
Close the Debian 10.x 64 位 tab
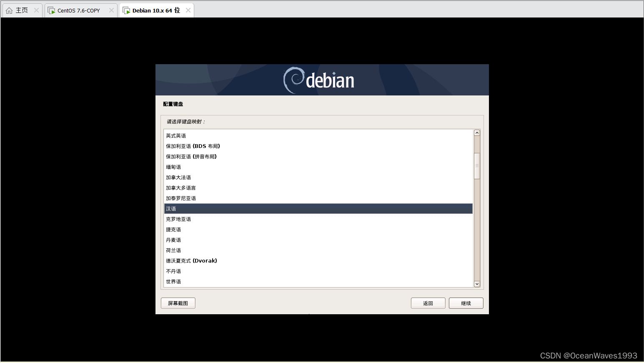point(188,10)
